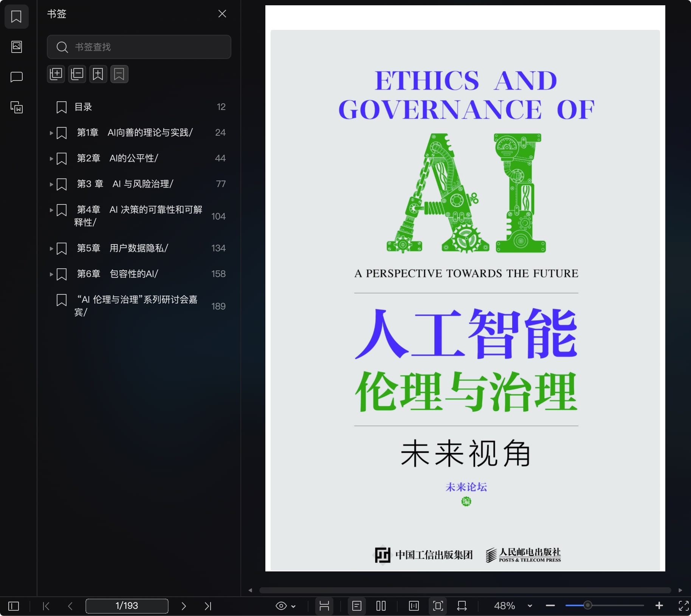
Task: Expand the 第1章 AI向善的理论与实践 bookmark
Action: pos(51,133)
